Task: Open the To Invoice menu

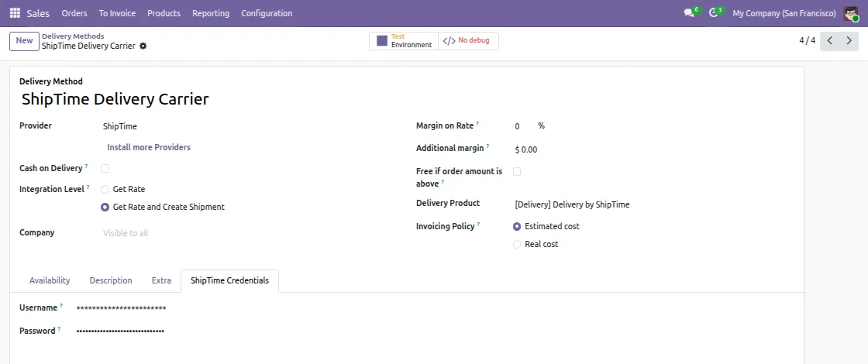Action: click(117, 13)
